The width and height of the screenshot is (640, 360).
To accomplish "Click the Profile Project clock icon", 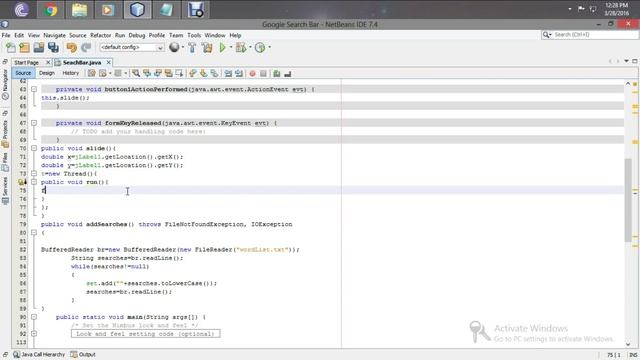I will pos(260,47).
